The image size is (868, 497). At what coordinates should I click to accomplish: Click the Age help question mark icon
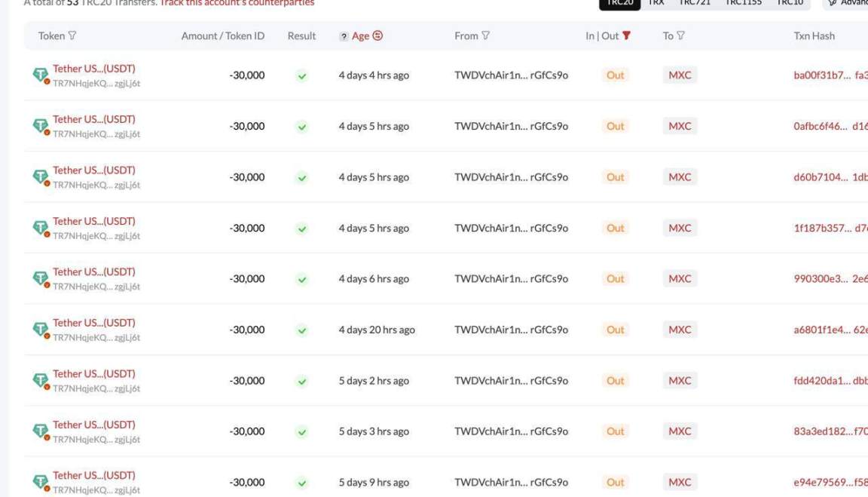click(344, 36)
